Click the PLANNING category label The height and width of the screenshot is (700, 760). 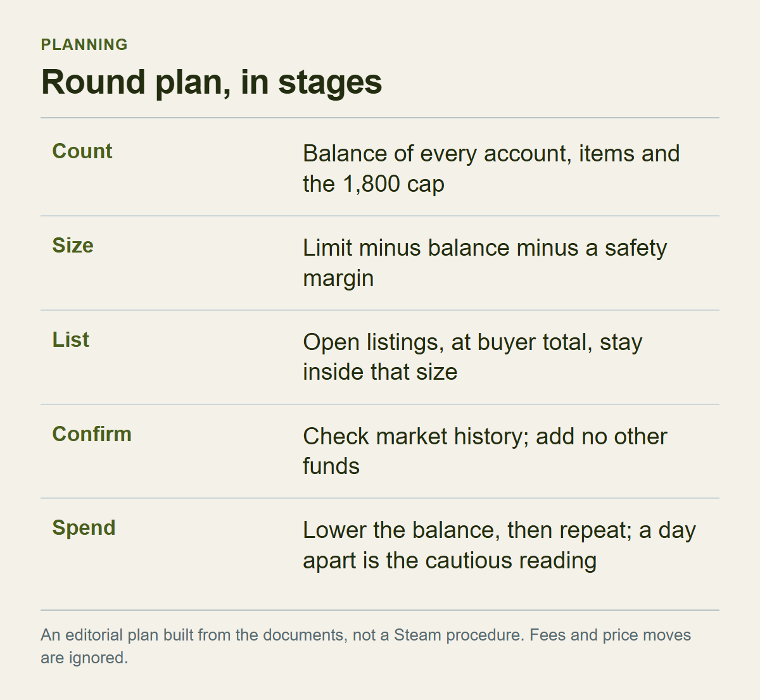(x=84, y=44)
